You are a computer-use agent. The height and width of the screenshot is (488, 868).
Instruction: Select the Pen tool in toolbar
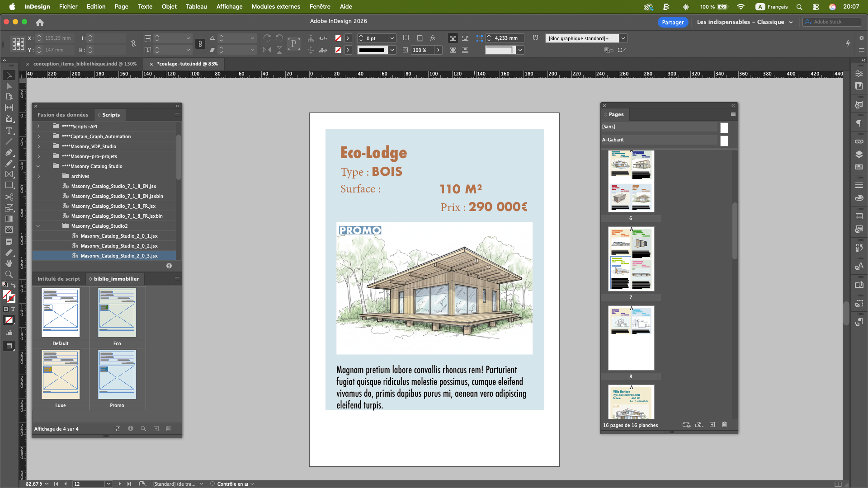click(x=9, y=153)
